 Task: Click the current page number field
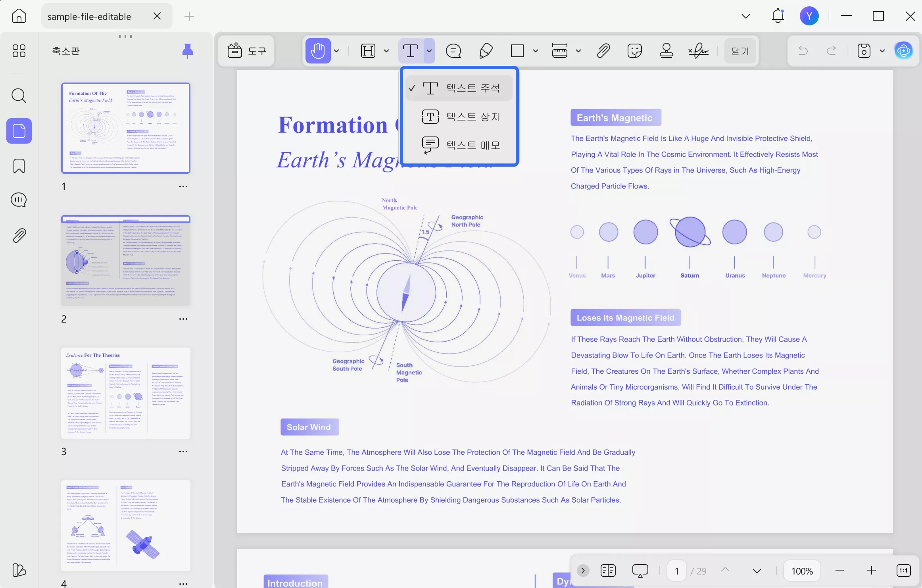677,571
